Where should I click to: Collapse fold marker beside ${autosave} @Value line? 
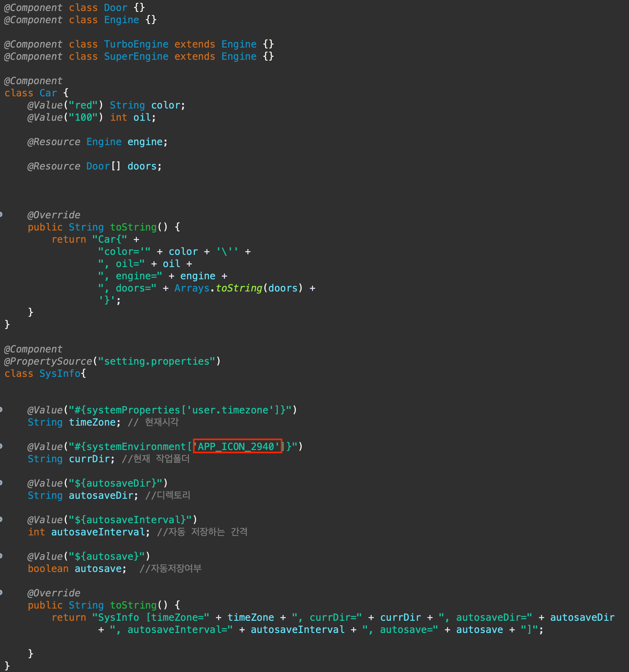click(1, 556)
